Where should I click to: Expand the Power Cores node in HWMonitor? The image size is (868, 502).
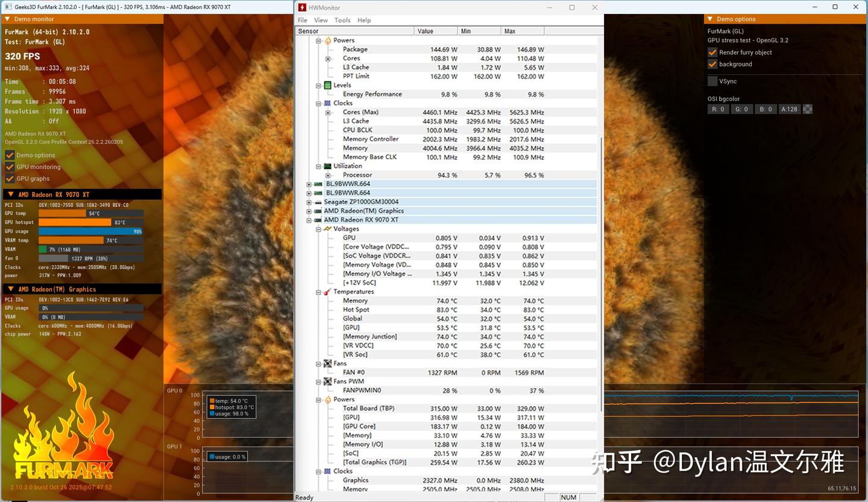328,59
